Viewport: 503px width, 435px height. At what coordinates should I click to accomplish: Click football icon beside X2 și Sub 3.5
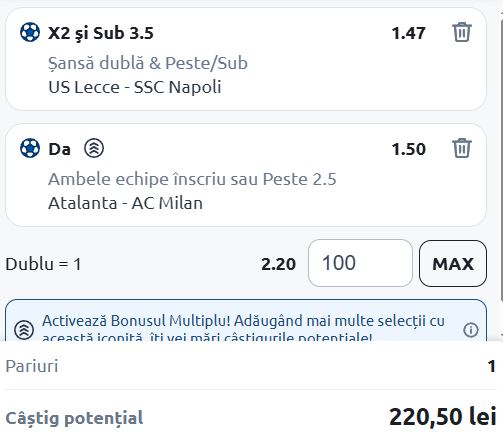(30, 32)
